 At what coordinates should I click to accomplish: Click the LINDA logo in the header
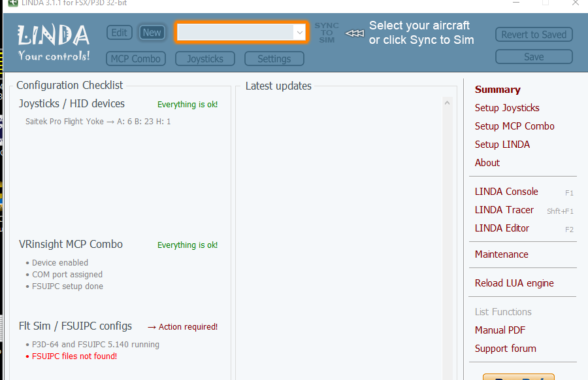[x=54, y=43]
